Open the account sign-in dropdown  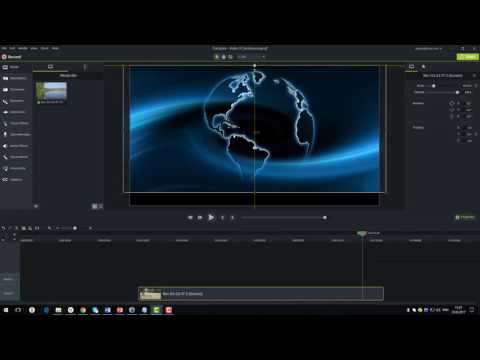(x=429, y=49)
